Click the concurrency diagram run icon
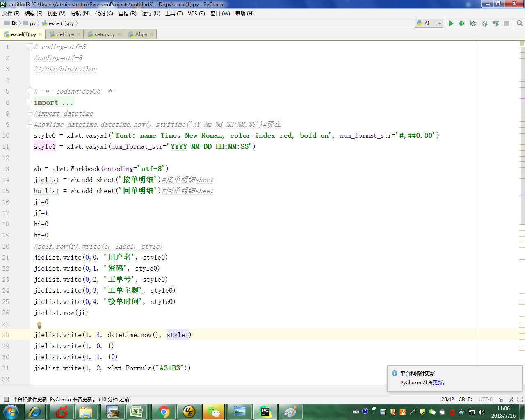 495,23
